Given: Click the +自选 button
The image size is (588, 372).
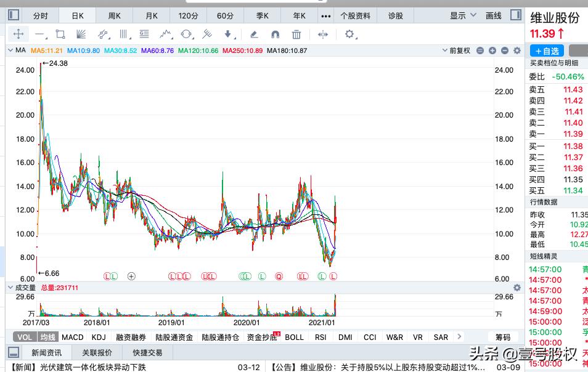Looking at the screenshot, I should (547, 51).
